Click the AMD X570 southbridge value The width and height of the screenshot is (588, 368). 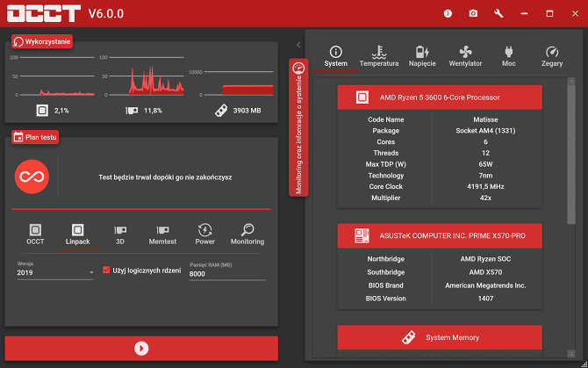485,272
